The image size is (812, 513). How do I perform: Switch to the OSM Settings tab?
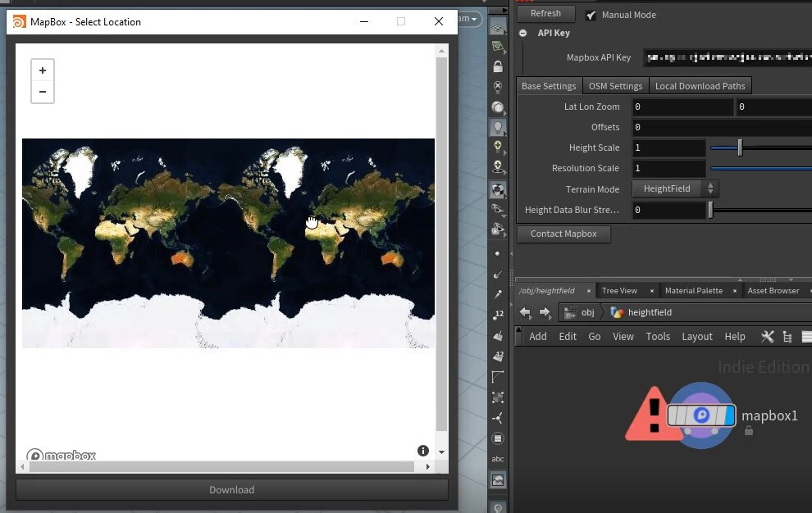point(615,85)
